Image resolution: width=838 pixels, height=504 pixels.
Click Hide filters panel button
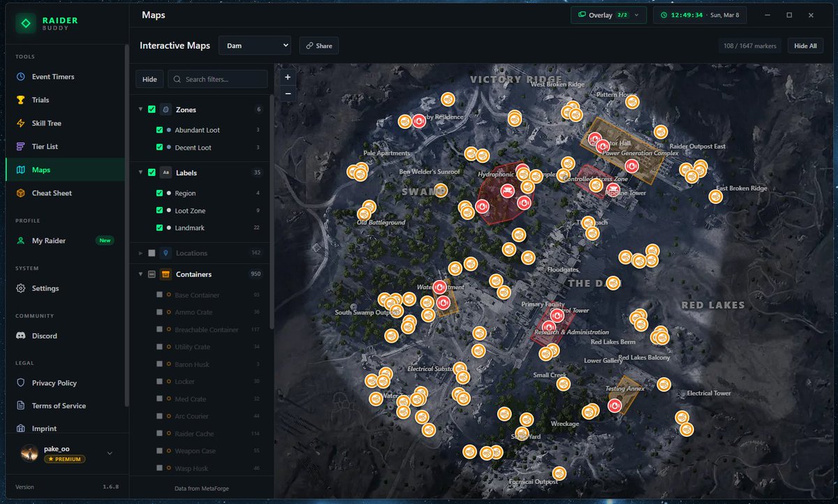click(x=149, y=79)
